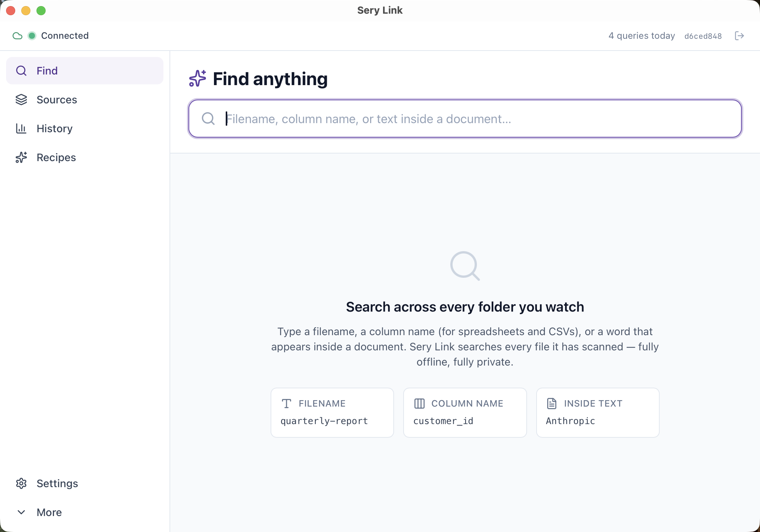Click the Recipes sparkle icon
The height and width of the screenshot is (532, 760).
[x=21, y=157]
